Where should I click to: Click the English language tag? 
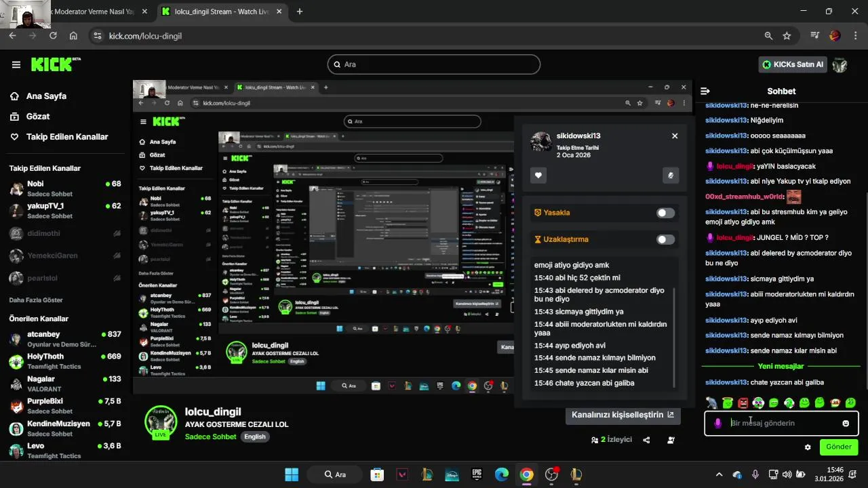coord(255,437)
